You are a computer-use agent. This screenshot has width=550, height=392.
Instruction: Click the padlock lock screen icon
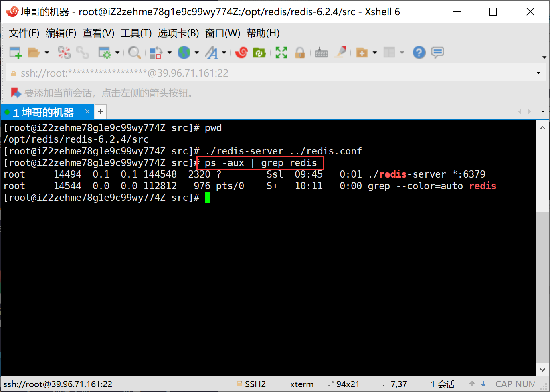pyautogui.click(x=300, y=53)
